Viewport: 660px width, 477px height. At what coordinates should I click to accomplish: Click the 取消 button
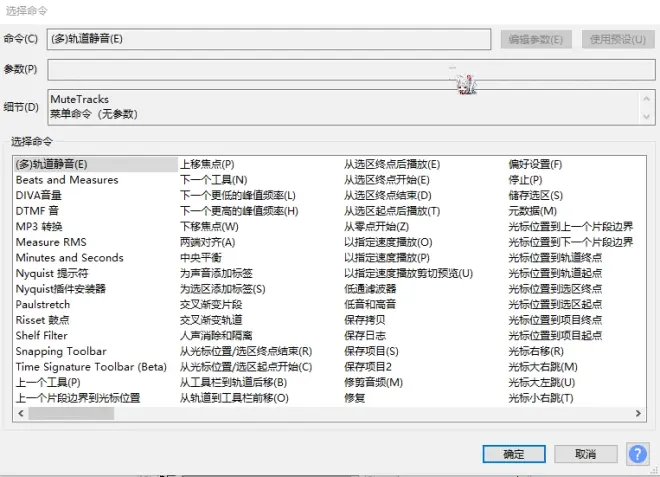click(x=585, y=454)
